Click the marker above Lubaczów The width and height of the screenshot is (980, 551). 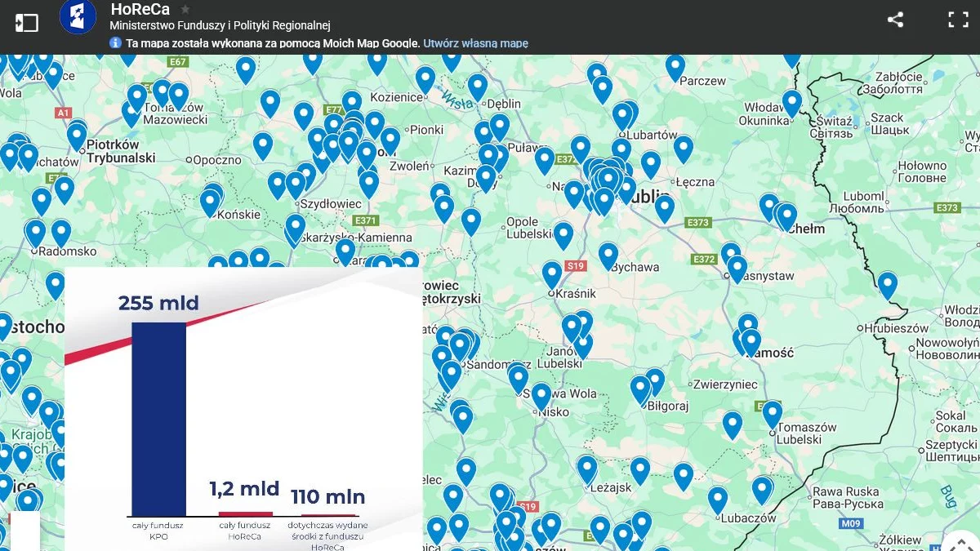pos(718,499)
